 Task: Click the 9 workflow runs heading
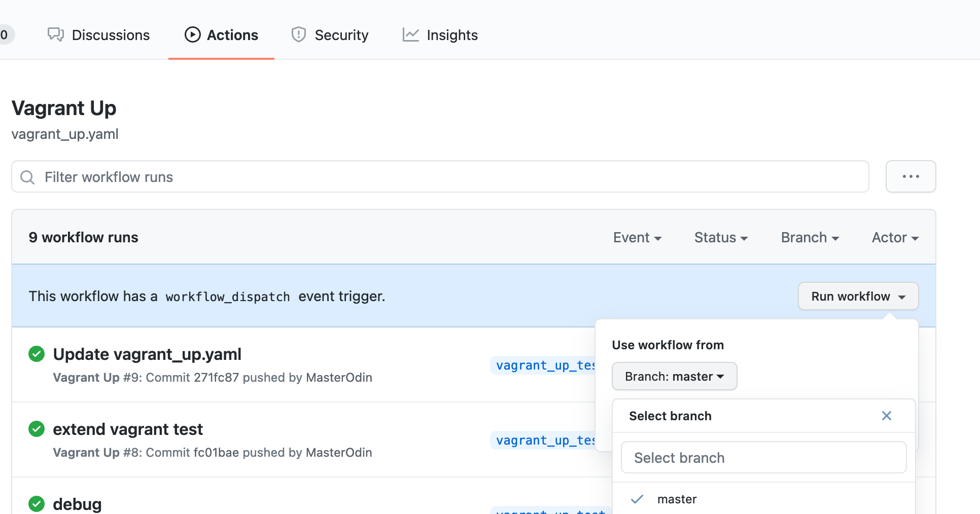click(x=84, y=237)
